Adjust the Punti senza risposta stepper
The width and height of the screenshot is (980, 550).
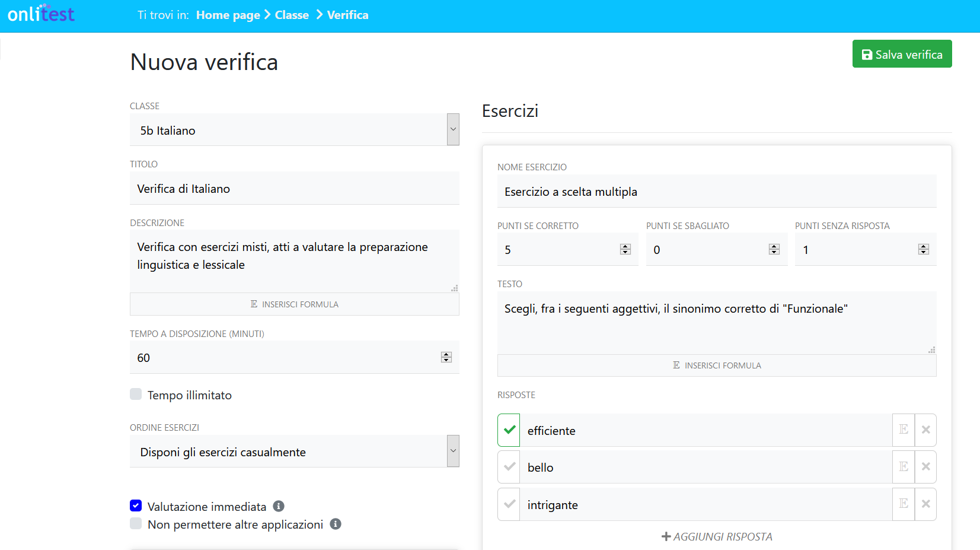924,249
